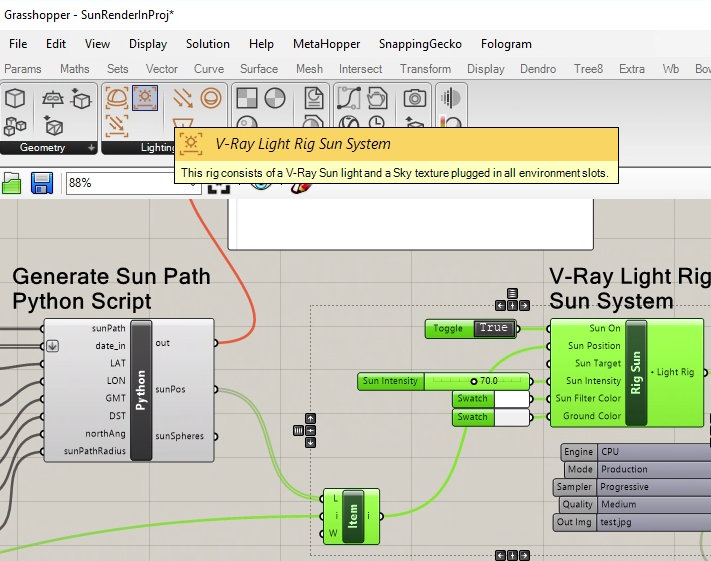Open the Quality Medium value list

click(654, 504)
